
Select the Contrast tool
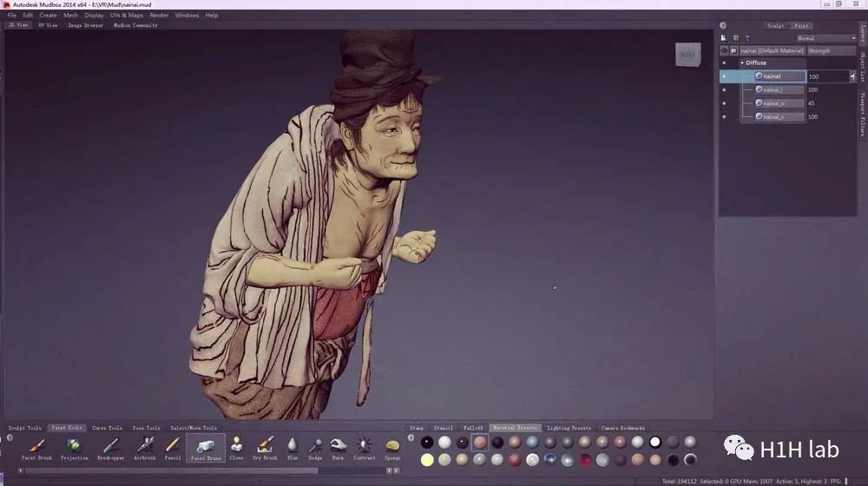point(365,446)
